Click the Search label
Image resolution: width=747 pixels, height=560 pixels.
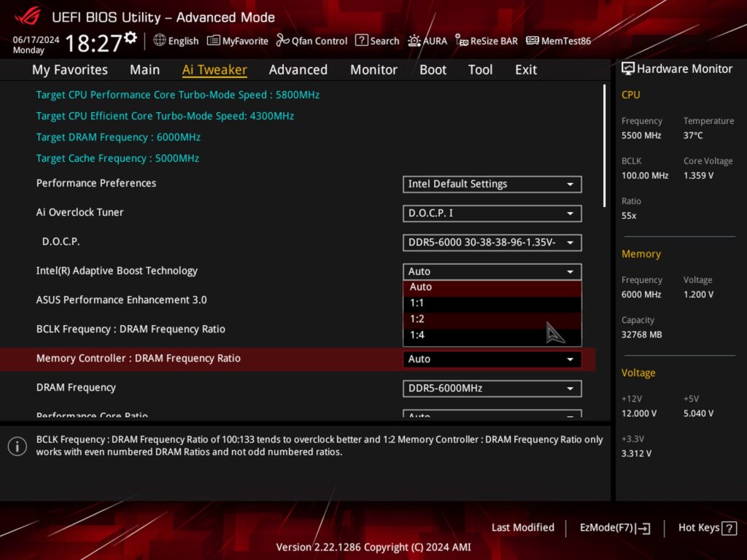click(x=384, y=41)
